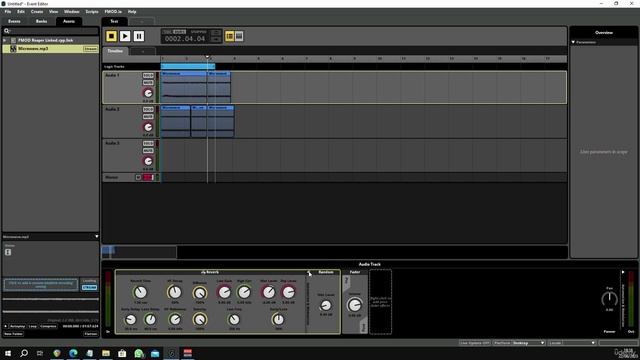Switch to the Events tab
The height and width of the screenshot is (360, 640).
click(14, 21)
